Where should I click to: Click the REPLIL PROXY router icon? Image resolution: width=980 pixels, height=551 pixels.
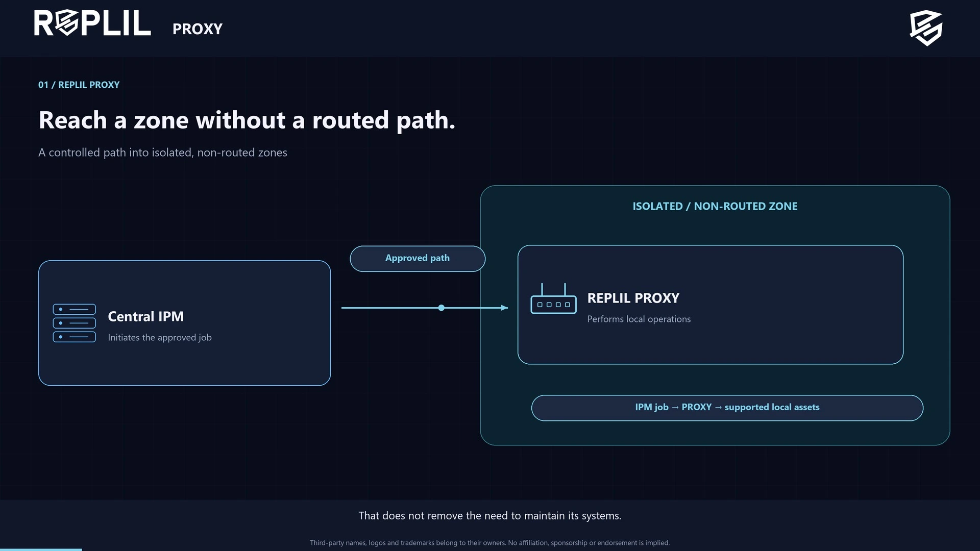pyautogui.click(x=553, y=299)
